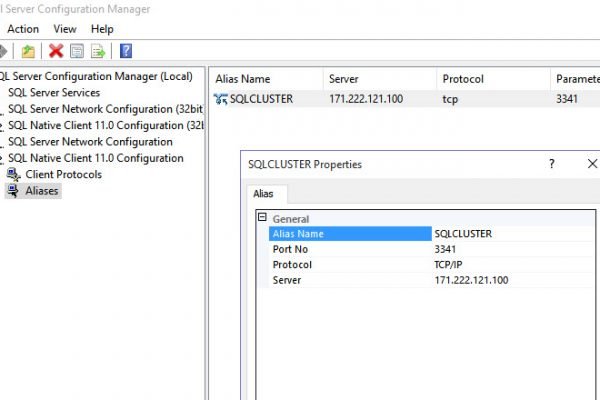Image resolution: width=600 pixels, height=400 pixels.
Task: Open the View menu
Action: tap(65, 29)
